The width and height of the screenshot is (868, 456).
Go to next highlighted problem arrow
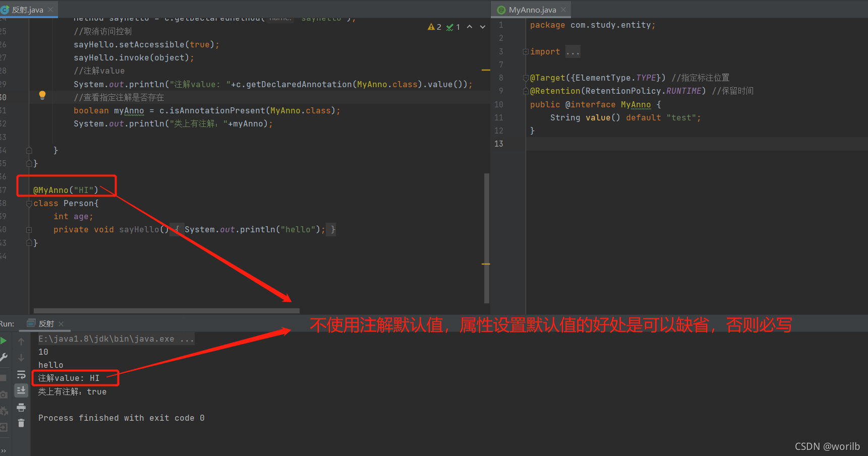click(x=483, y=27)
